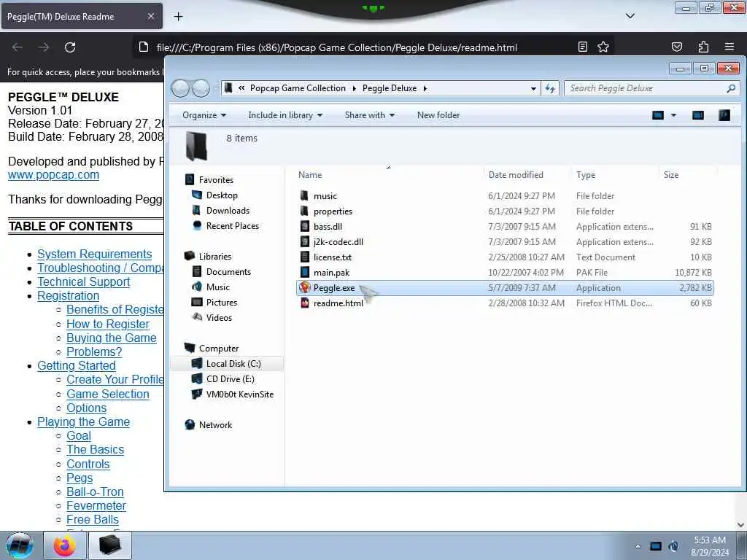Screen dimensions: 747x560
Task: Select Desktop in Favorites
Action: (222, 195)
